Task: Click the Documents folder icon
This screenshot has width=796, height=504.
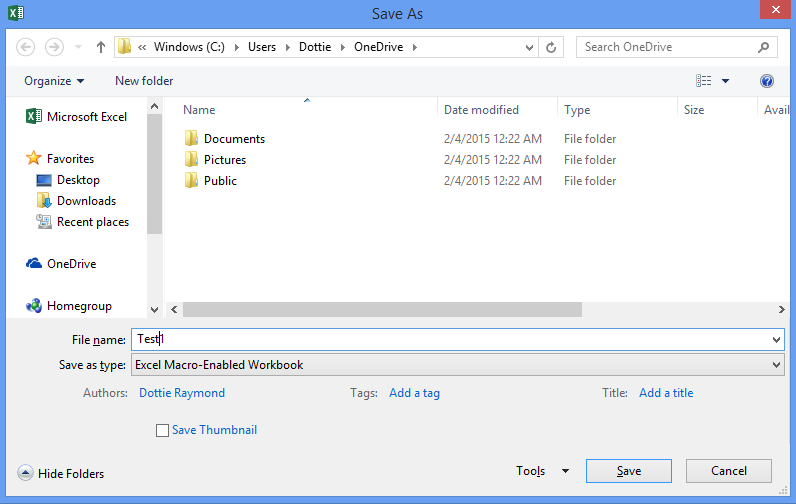Action: (191, 138)
